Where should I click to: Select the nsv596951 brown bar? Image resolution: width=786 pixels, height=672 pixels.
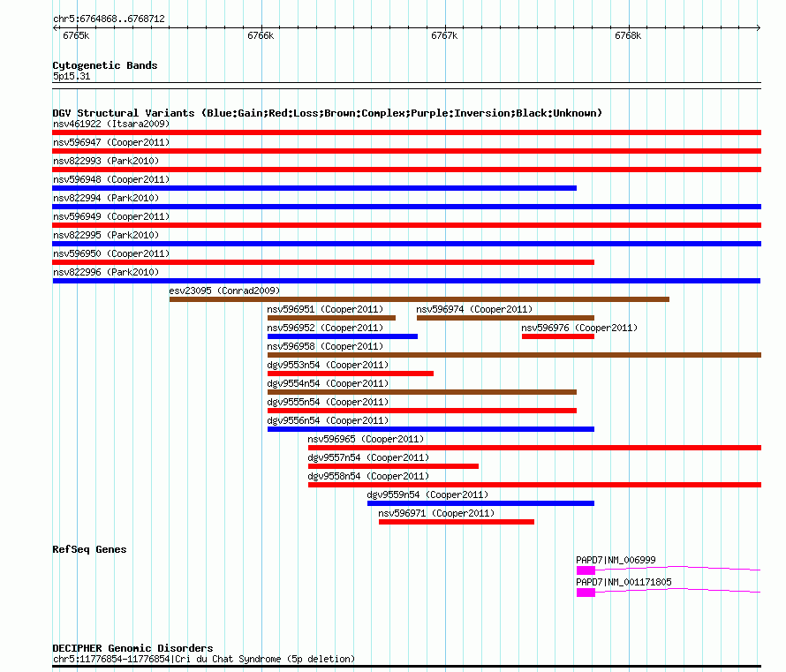tap(331, 318)
